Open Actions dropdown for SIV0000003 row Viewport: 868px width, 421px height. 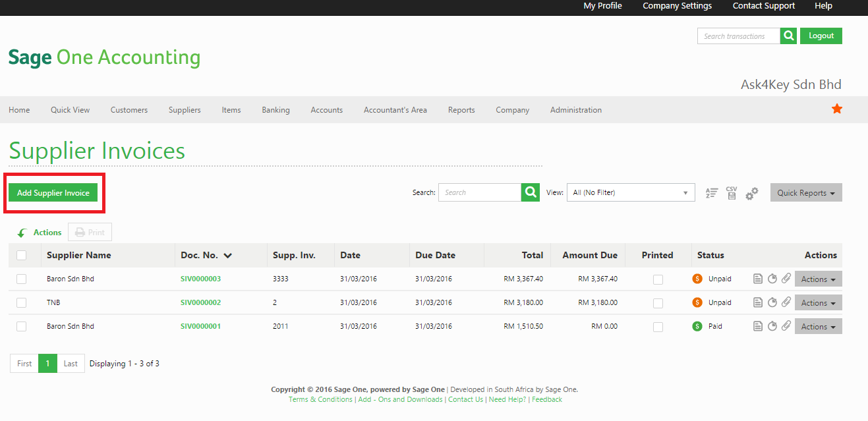click(x=818, y=279)
